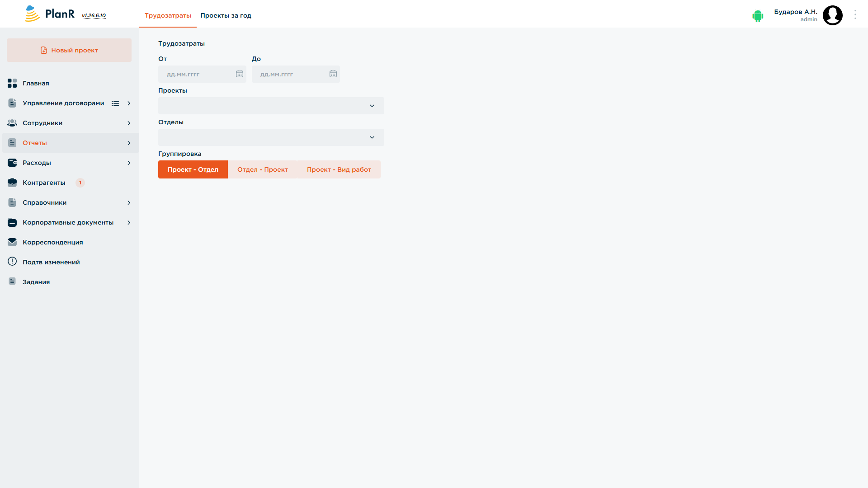
Task: Open the Отделы dropdown
Action: (271, 137)
